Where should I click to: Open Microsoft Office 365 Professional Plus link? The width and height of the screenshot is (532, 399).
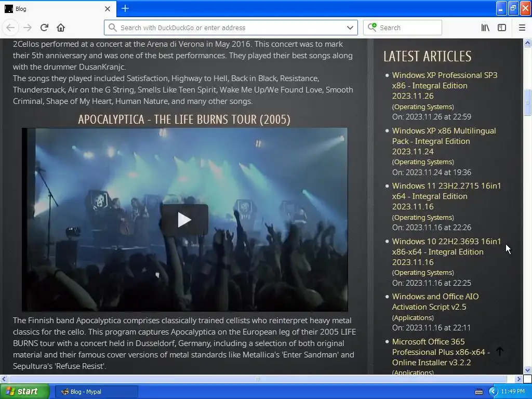point(441,352)
